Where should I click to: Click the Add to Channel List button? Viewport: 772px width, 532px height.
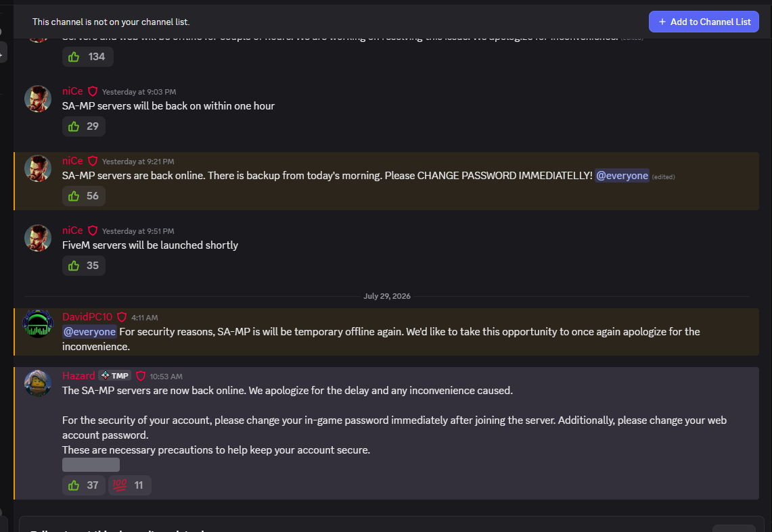(704, 22)
